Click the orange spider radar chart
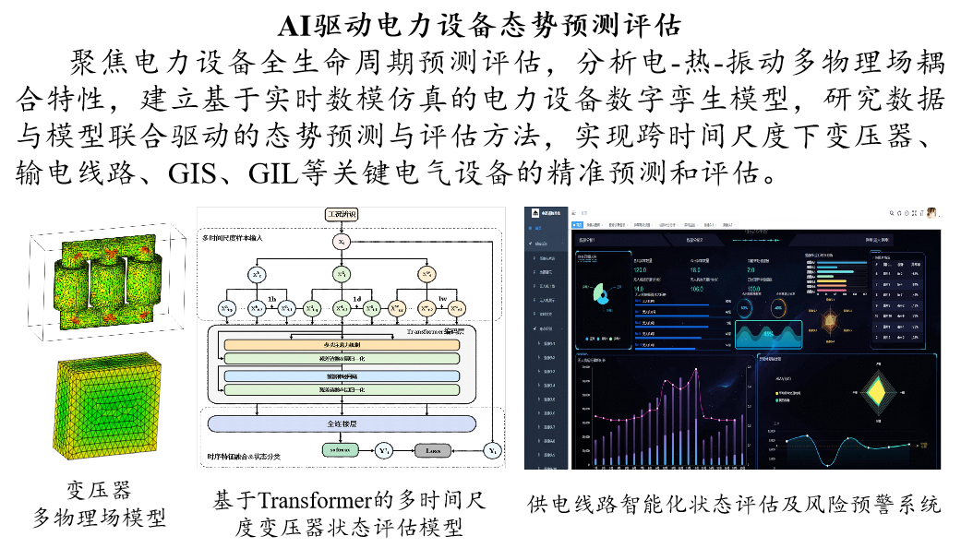The width and height of the screenshot is (961, 560). (x=829, y=322)
